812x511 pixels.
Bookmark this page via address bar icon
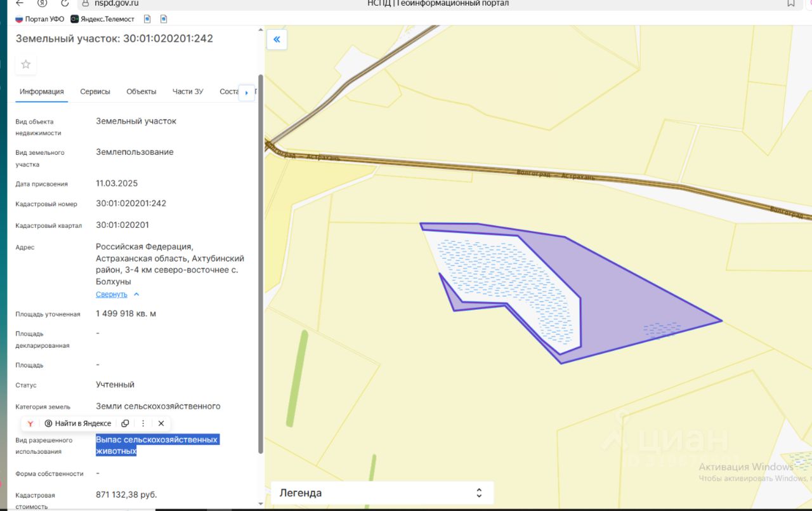(x=791, y=3)
